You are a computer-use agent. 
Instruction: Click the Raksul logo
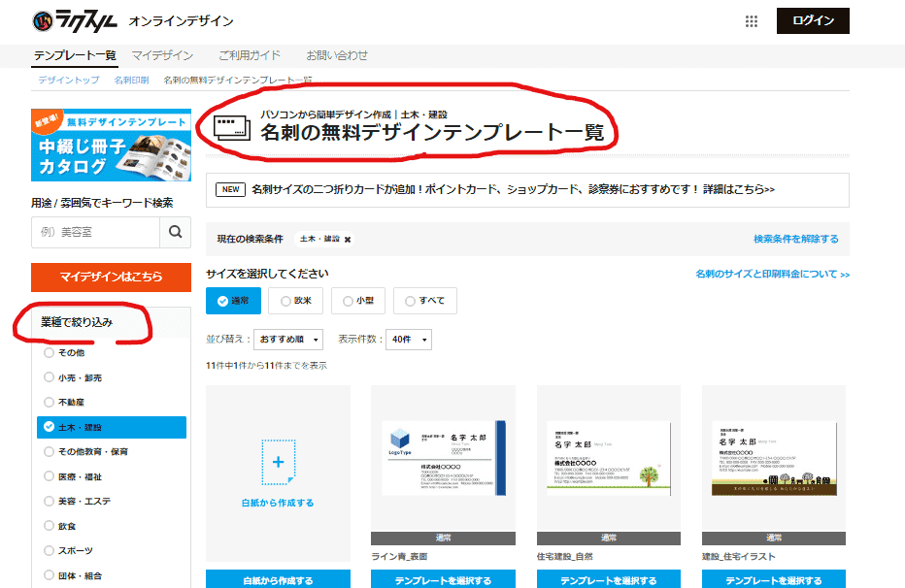pyautogui.click(x=75, y=21)
